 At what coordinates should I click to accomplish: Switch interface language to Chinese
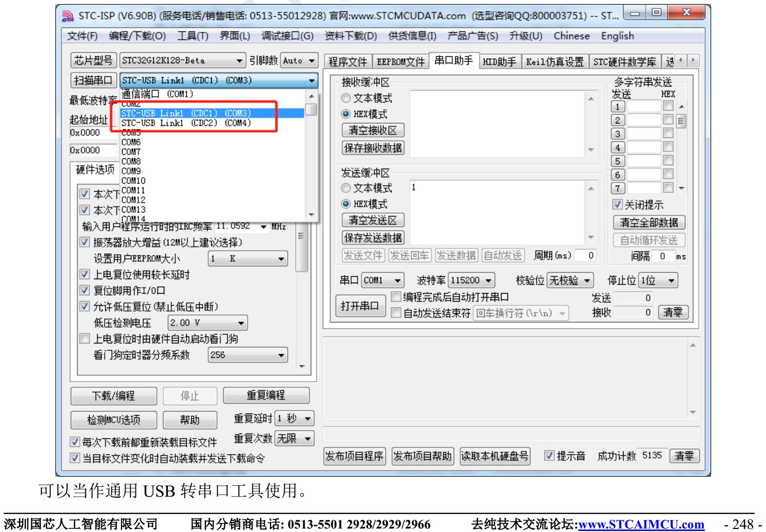coord(572,36)
